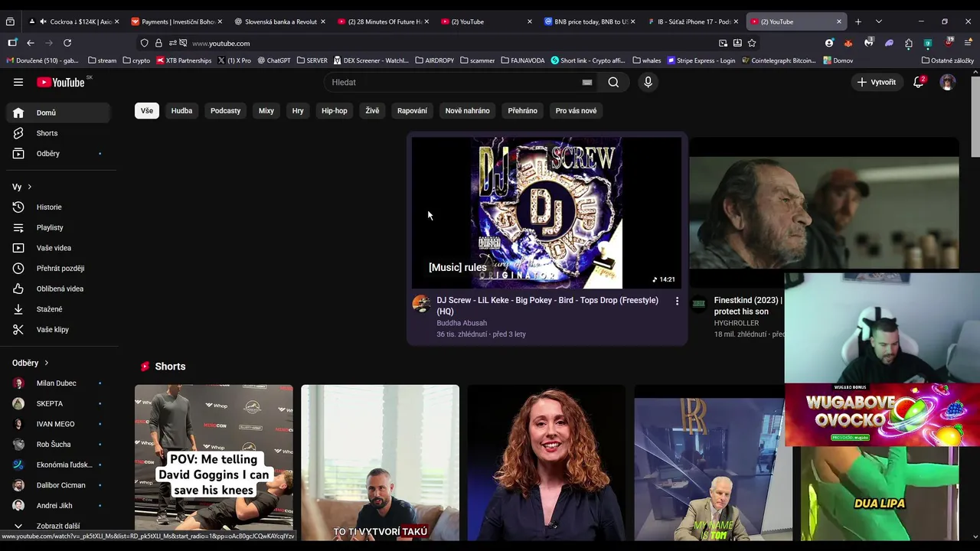Click the Vytvořit create button
This screenshot has height=551, width=980.
click(x=877, y=82)
